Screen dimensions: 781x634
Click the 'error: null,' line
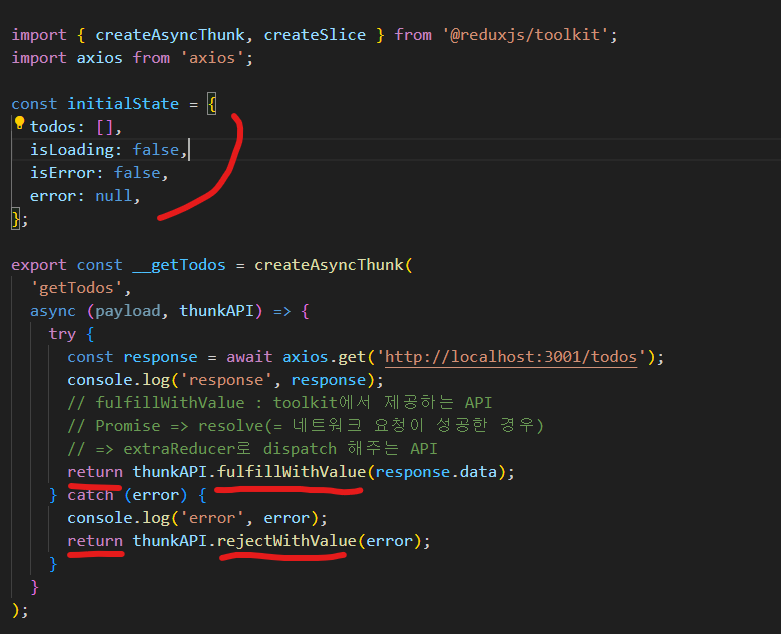click(x=85, y=196)
